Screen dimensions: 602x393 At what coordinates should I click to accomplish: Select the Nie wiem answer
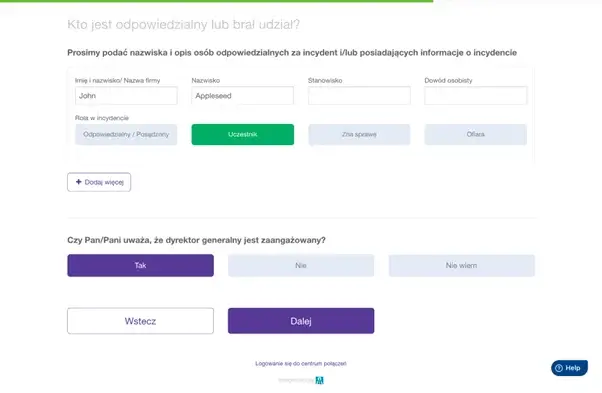(461, 266)
